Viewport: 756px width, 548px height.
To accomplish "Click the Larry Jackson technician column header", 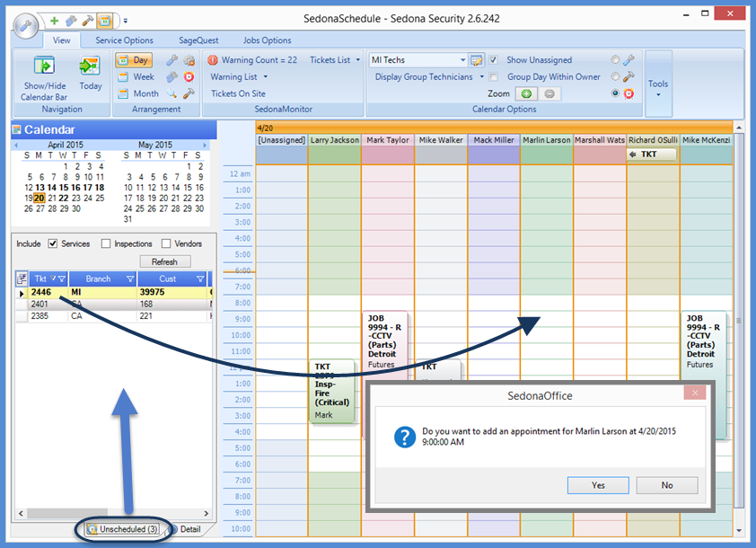I will 335,140.
